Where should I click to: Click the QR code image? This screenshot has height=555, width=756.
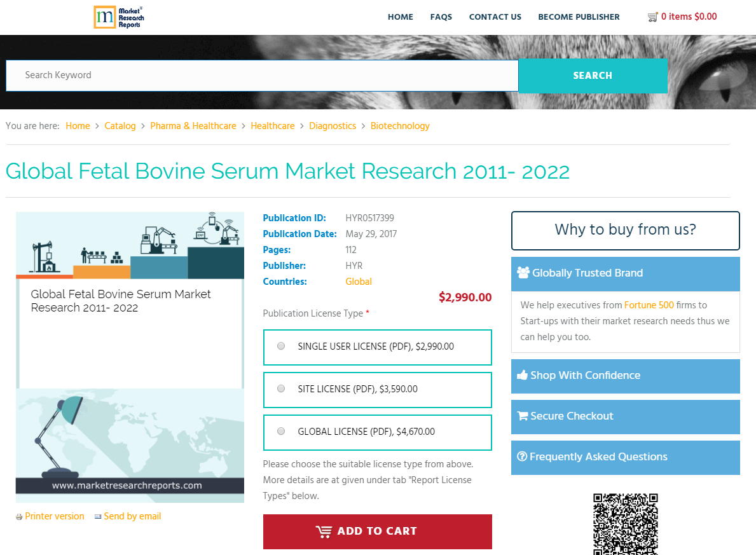[x=625, y=524]
